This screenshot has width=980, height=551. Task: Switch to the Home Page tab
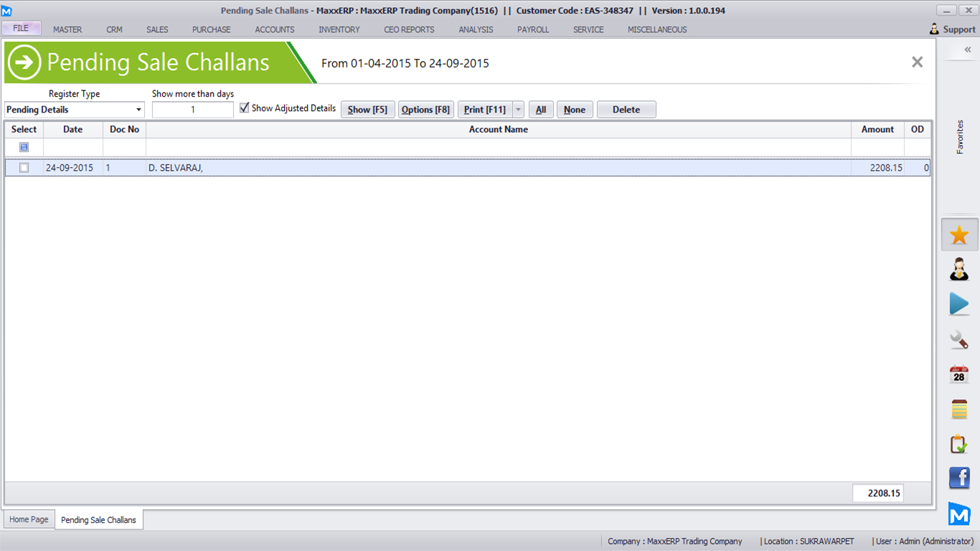click(x=29, y=519)
